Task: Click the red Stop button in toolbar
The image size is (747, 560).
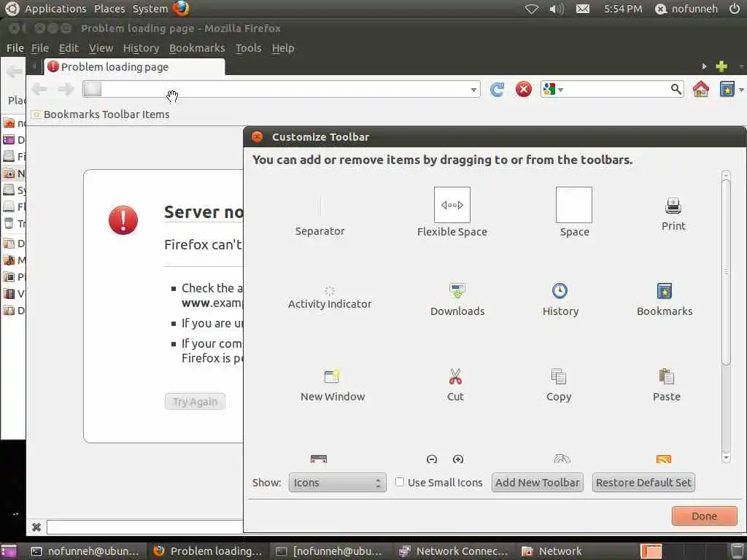Action: (x=524, y=89)
